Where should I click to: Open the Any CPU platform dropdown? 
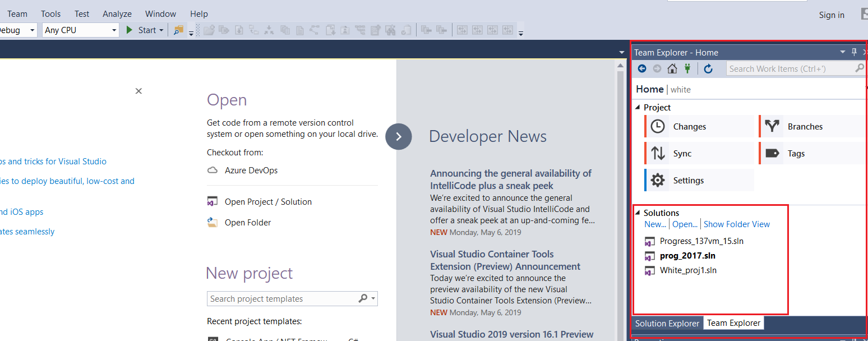(81, 30)
